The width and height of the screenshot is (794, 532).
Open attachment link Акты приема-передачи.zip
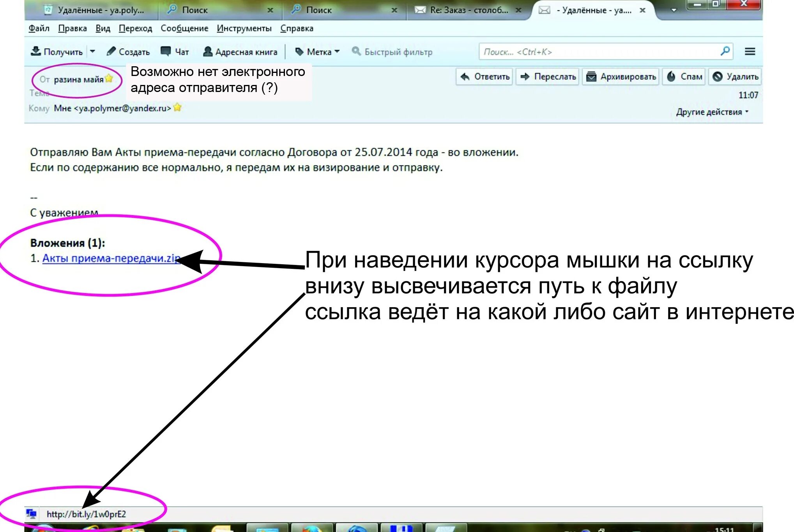111,258
